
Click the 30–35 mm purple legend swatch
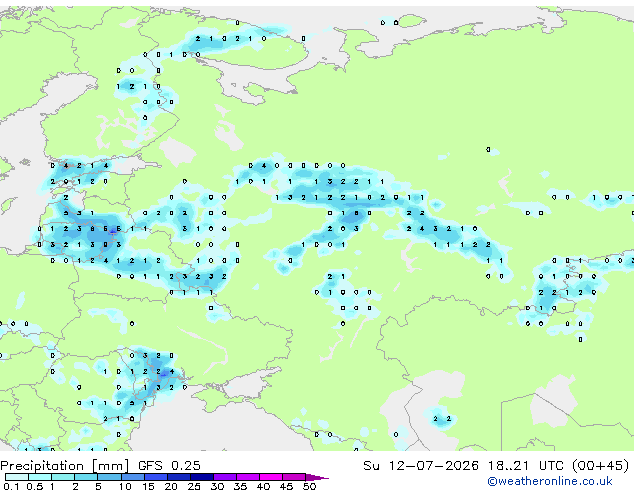225,477
